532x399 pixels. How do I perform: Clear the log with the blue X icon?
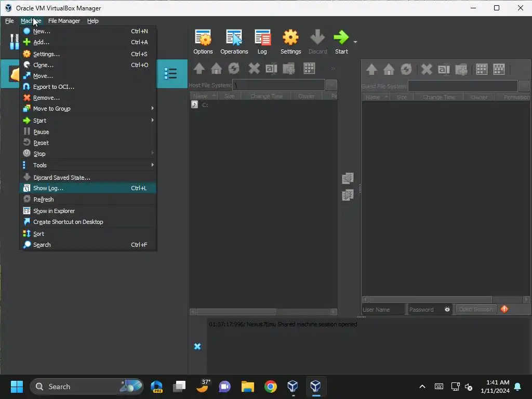(x=197, y=347)
